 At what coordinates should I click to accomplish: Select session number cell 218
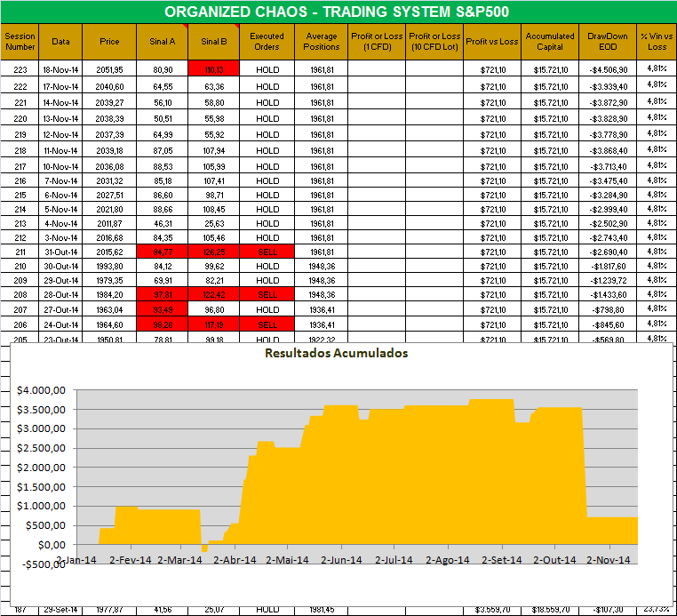click(x=20, y=151)
